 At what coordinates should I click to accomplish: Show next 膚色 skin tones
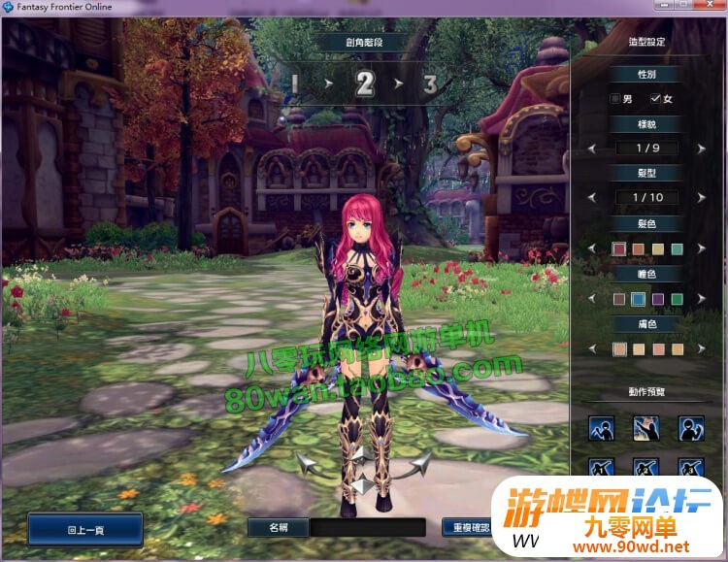click(x=701, y=348)
